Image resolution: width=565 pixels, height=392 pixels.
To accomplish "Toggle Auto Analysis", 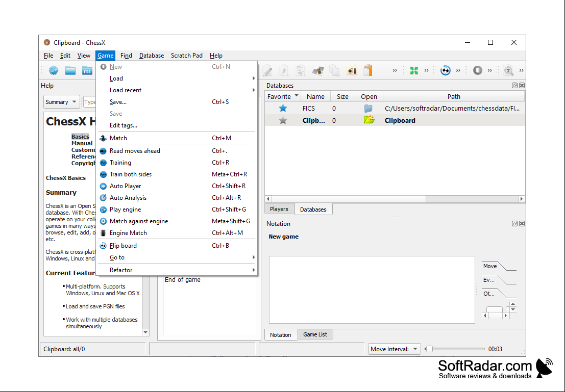I will pos(177,198).
